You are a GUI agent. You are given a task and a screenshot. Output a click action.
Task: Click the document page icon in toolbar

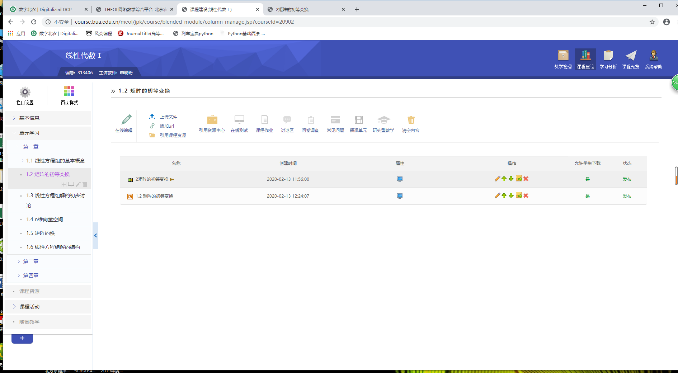click(264, 120)
